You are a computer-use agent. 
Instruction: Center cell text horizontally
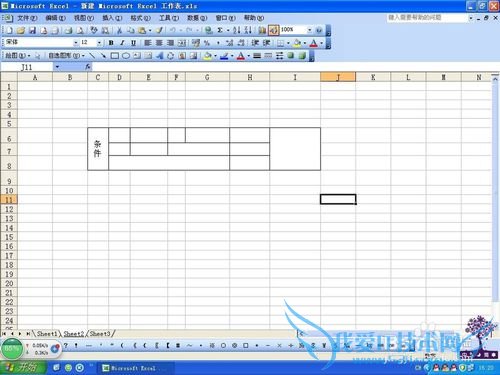point(159,43)
